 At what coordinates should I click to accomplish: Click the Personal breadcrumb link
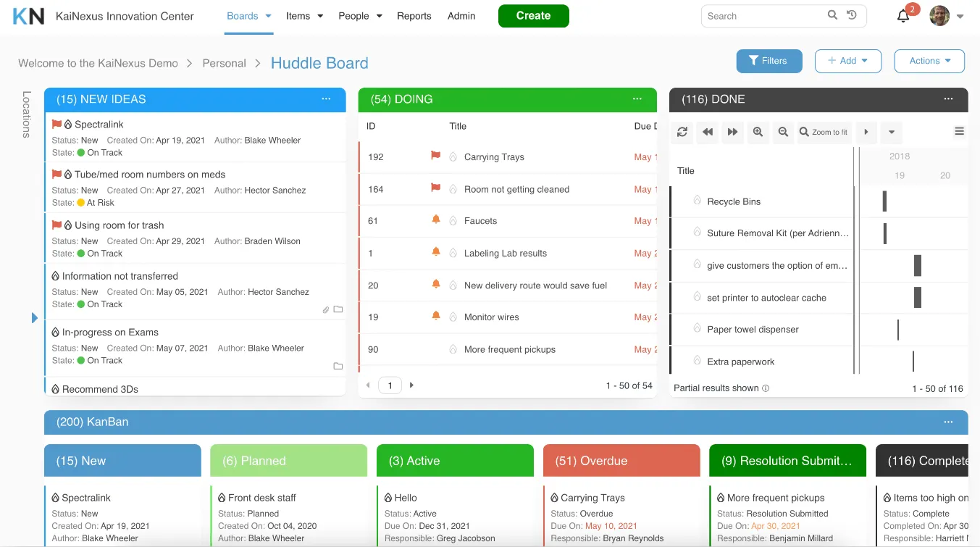(x=225, y=63)
